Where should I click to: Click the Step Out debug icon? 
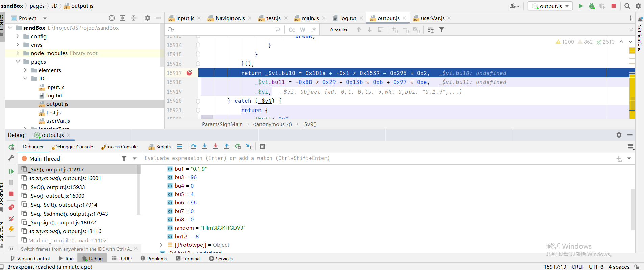pyautogui.click(x=227, y=146)
